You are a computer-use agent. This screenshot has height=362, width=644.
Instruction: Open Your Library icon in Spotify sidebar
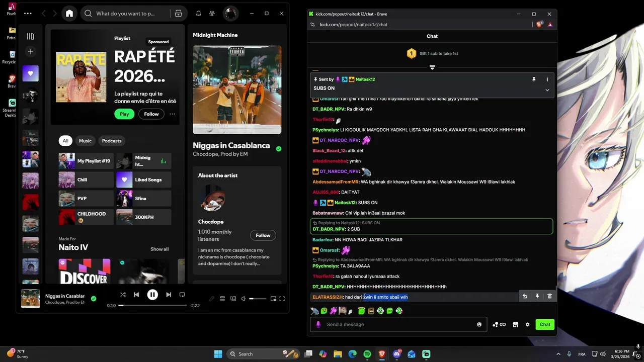tap(31, 36)
